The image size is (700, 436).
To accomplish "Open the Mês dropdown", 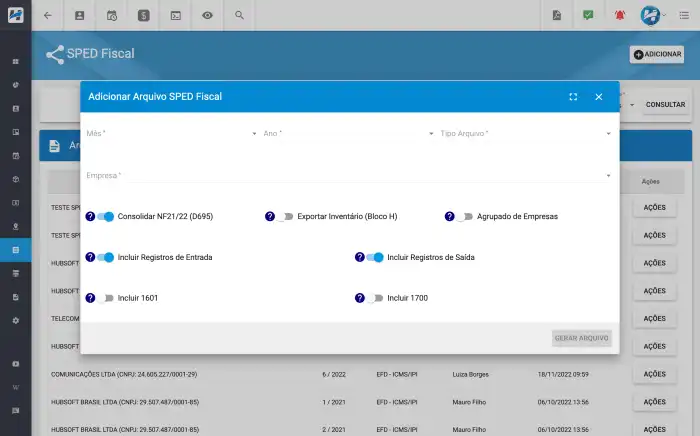I will [171, 133].
